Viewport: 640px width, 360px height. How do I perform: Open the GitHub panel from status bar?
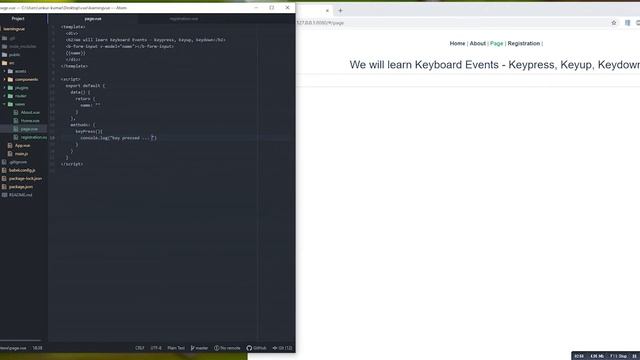256,348
